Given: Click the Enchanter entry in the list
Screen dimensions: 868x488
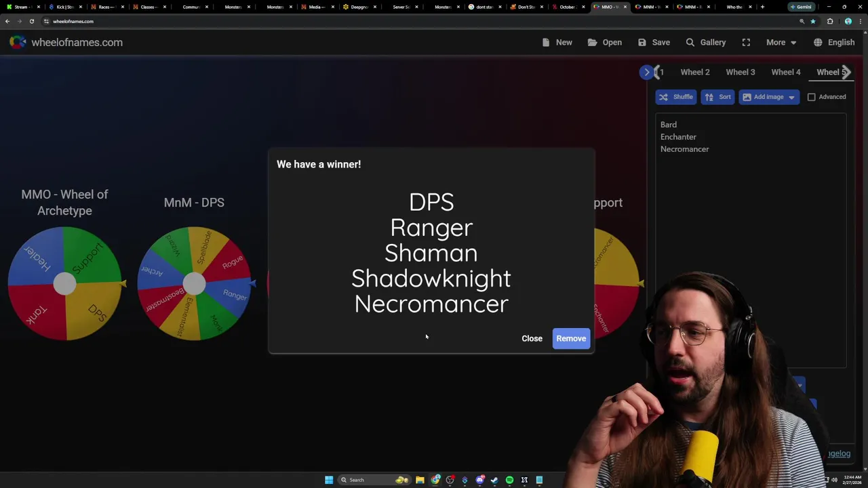Looking at the screenshot, I should click(678, 137).
